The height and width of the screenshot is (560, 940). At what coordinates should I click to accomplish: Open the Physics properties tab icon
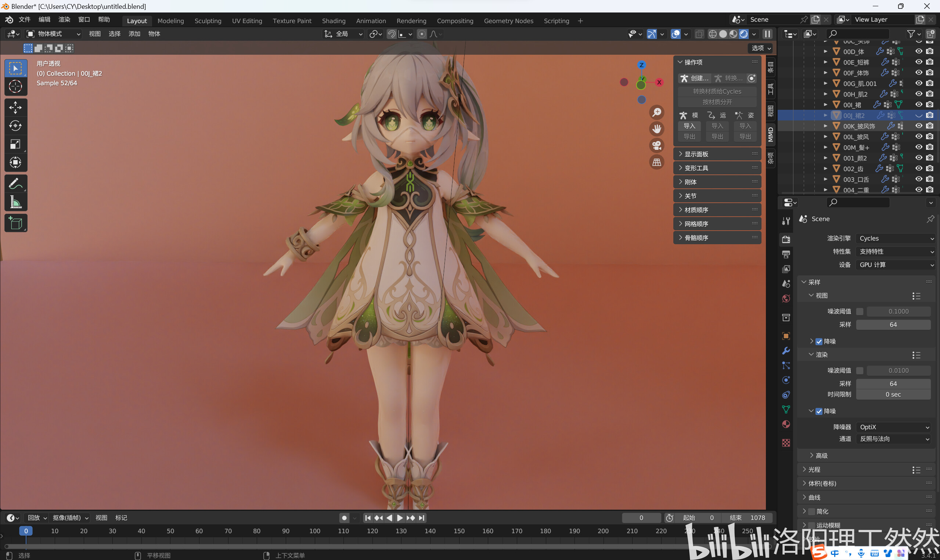(786, 380)
